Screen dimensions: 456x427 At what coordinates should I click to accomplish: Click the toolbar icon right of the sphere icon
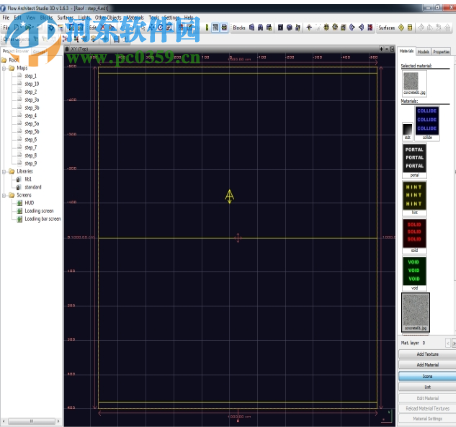click(x=298, y=27)
